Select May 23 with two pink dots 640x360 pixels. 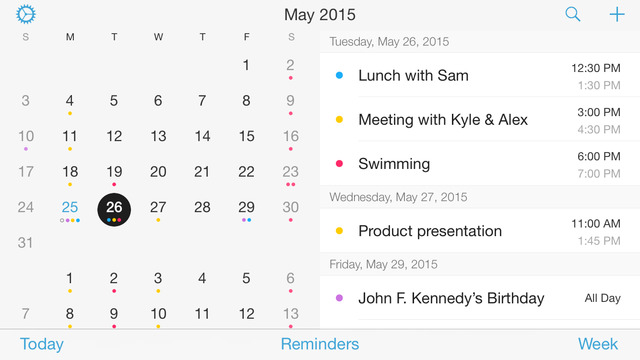(291, 174)
